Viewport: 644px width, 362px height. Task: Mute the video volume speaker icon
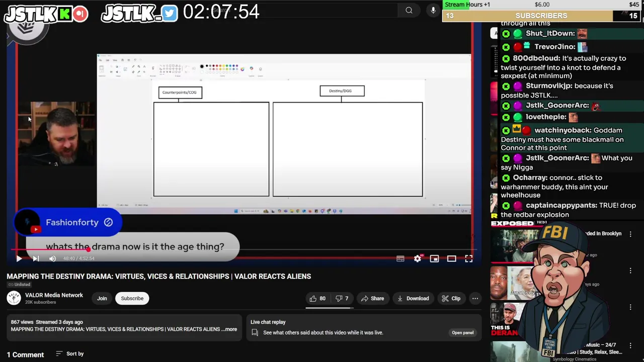click(52, 258)
